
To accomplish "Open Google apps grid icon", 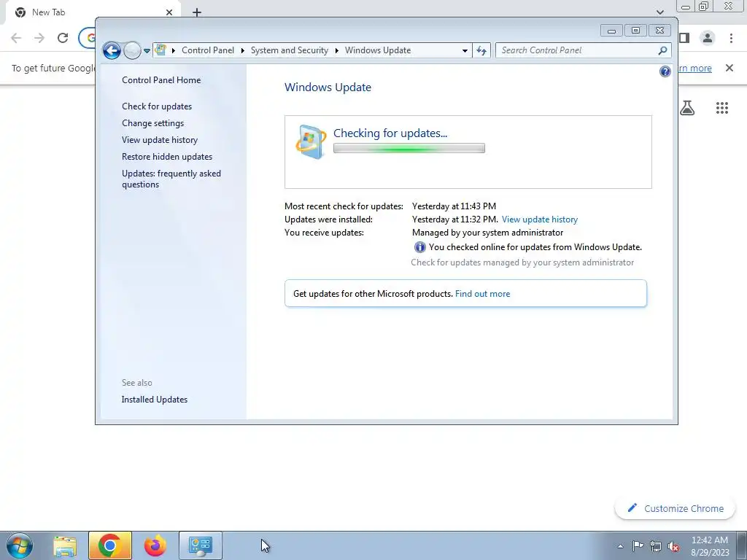I will 722,108.
